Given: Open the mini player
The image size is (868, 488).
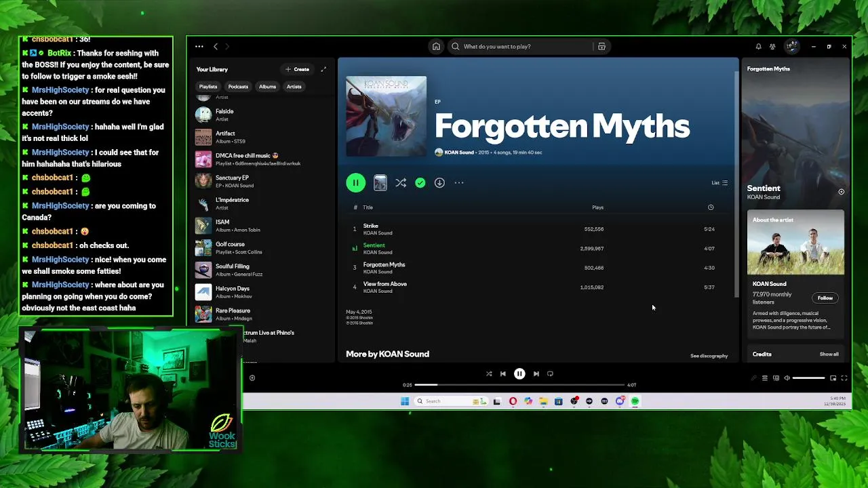Looking at the screenshot, I should [x=833, y=378].
